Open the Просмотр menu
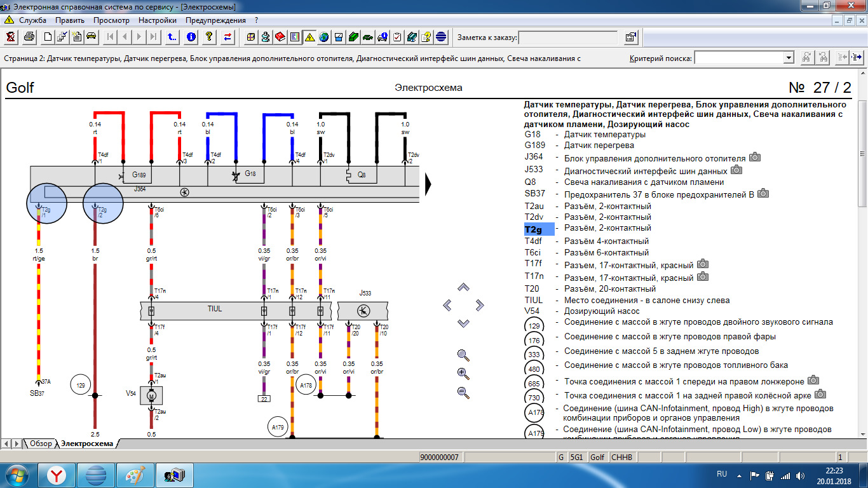This screenshot has width=868, height=488. [111, 20]
